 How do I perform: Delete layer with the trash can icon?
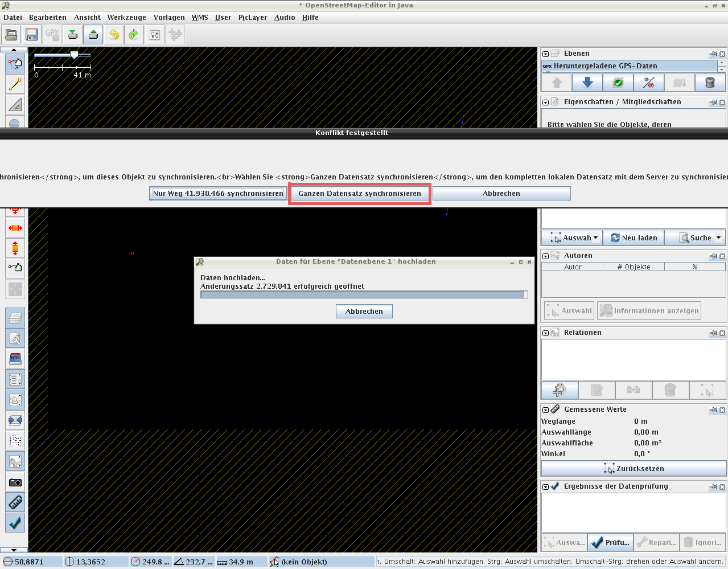tap(710, 83)
